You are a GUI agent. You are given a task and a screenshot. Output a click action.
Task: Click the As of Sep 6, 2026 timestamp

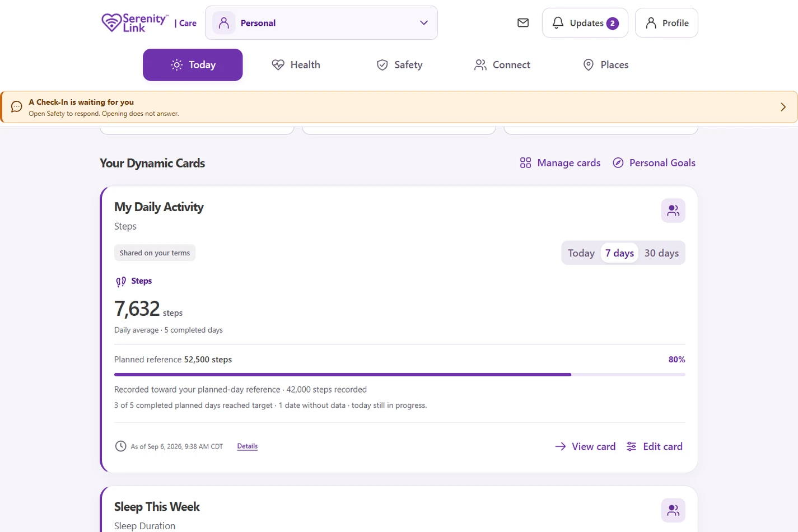pyautogui.click(x=177, y=446)
